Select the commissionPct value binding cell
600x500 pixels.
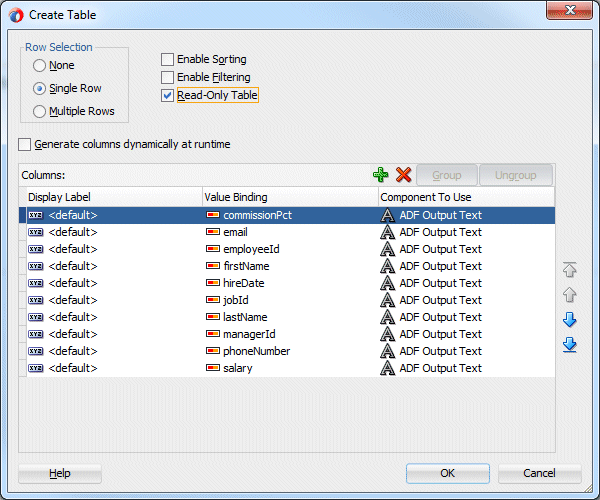coord(290,215)
